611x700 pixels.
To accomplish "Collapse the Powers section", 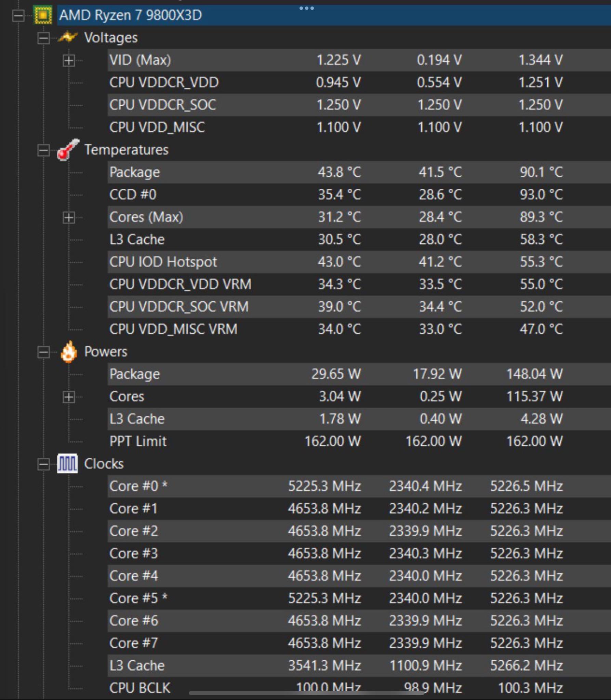I will coord(43,352).
